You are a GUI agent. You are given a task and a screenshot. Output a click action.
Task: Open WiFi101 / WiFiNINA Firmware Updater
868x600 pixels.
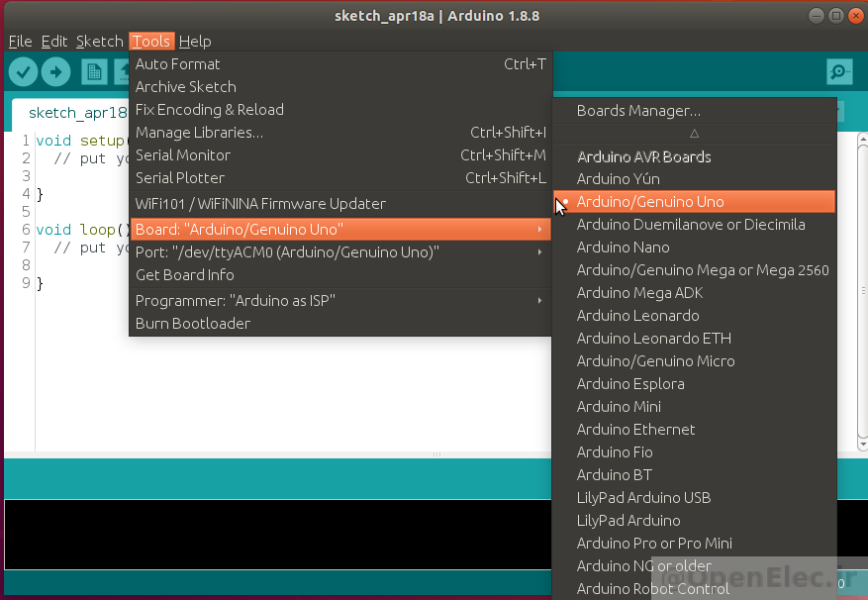[340, 204]
